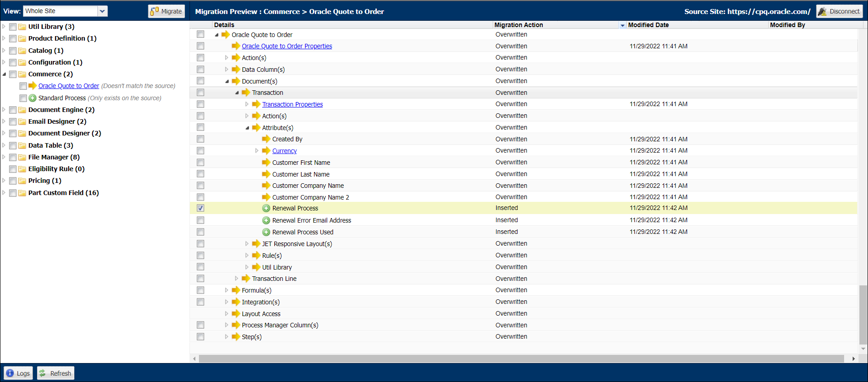Image resolution: width=868 pixels, height=382 pixels.
Task: Click the arrow icon beside Transaction Line
Action: pos(246,279)
